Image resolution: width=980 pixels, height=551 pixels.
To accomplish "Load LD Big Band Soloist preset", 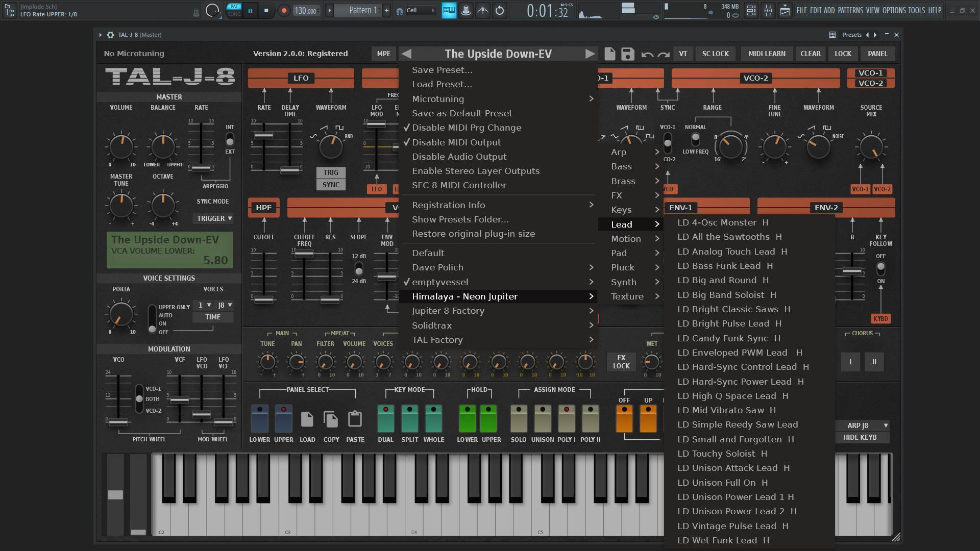I will coord(749,295).
